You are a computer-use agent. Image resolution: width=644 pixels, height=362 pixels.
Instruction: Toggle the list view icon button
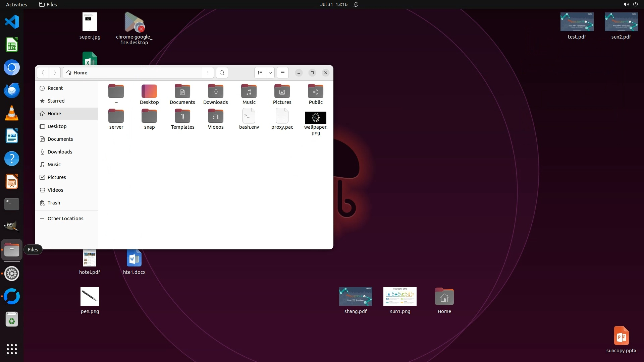pyautogui.click(x=260, y=73)
